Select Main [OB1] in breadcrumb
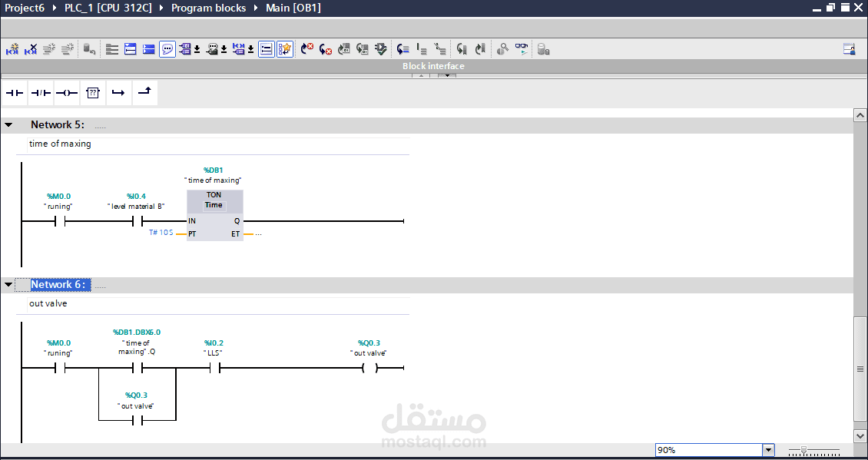Screen dimensions: 868x460 pyautogui.click(x=293, y=8)
